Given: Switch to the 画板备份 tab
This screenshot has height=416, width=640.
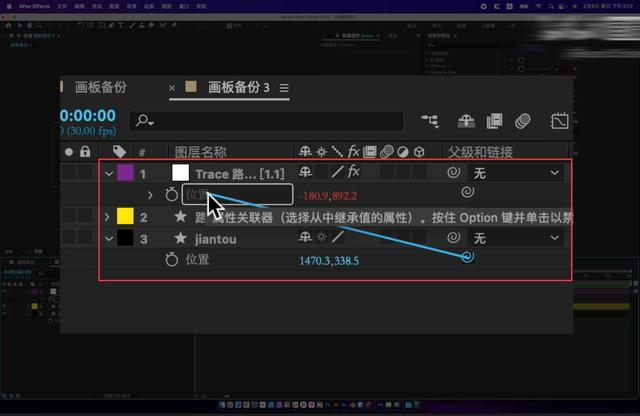Looking at the screenshot, I should pyautogui.click(x=100, y=87).
